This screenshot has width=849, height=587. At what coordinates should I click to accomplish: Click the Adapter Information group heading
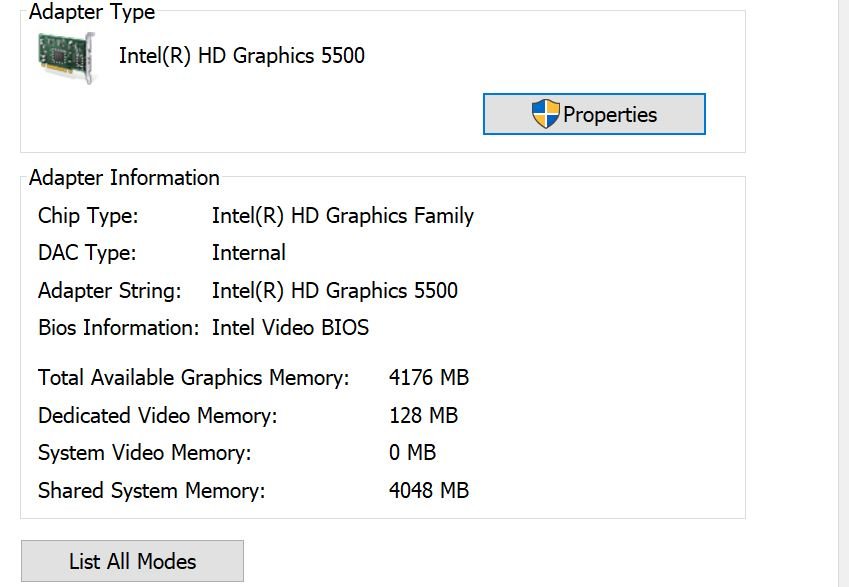click(x=124, y=178)
